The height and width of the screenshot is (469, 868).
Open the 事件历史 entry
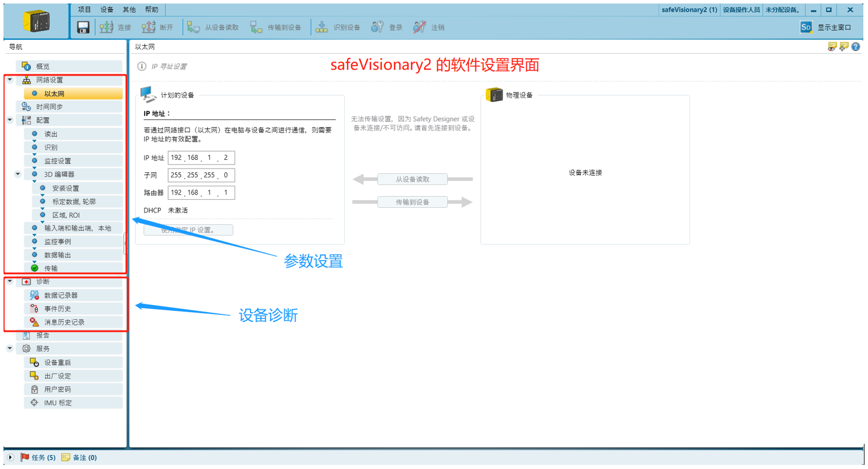click(73, 309)
